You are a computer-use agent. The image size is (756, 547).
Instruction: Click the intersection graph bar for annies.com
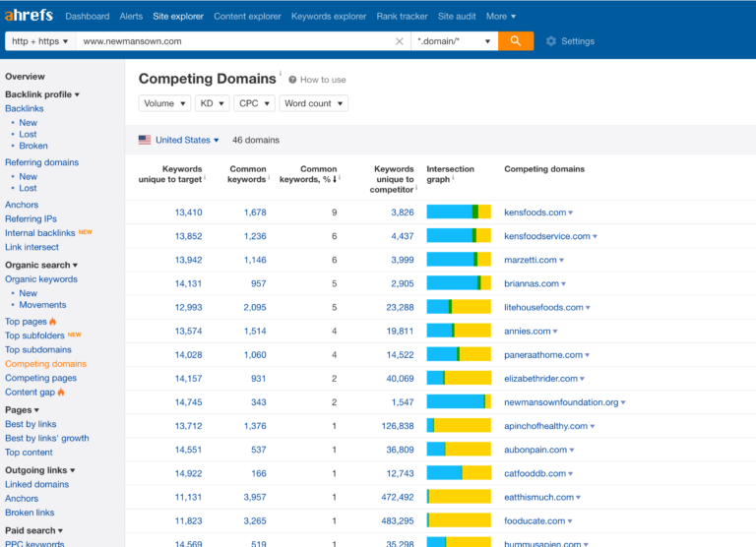point(458,332)
